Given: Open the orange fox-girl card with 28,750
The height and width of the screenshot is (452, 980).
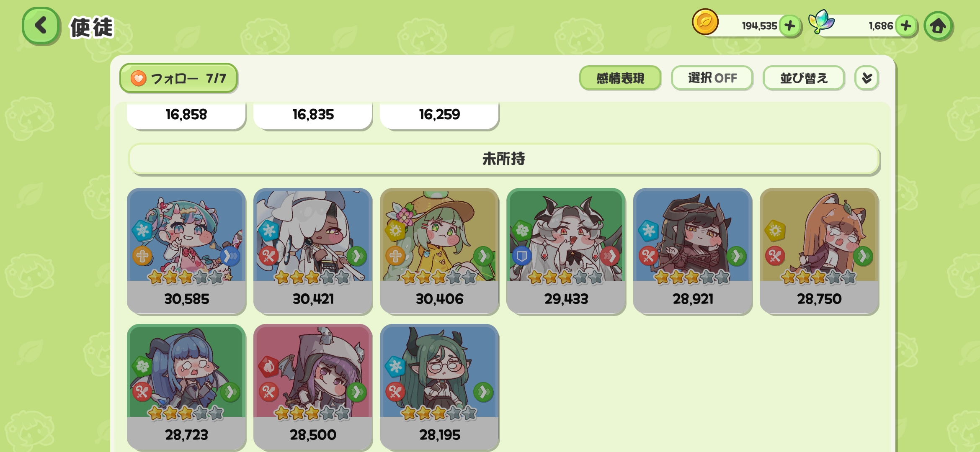Looking at the screenshot, I should click(x=819, y=251).
